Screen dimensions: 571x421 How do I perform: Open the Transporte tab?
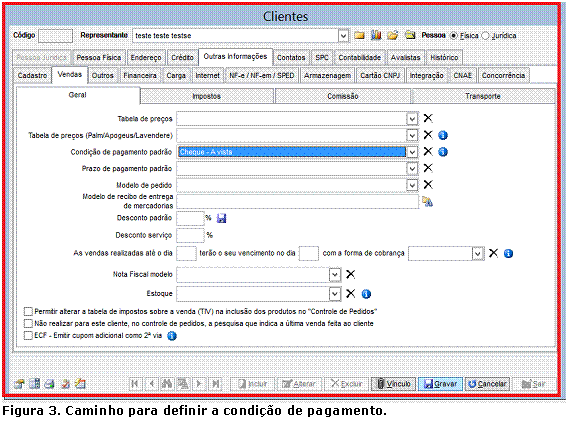click(x=483, y=96)
